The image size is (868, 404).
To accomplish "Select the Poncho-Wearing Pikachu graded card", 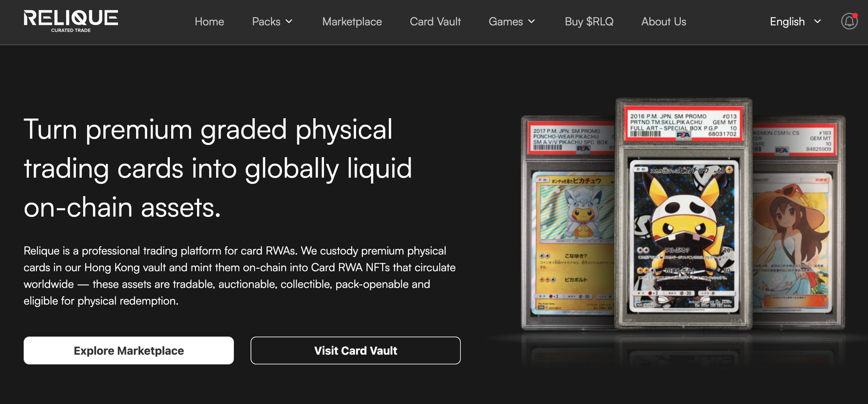I will 568,222.
